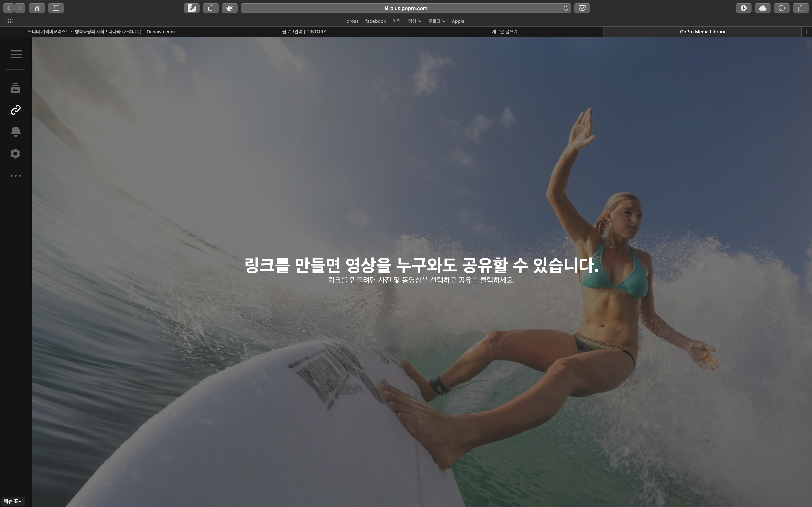The height and width of the screenshot is (507, 812).
Task: Click the plus.gopro.com address bar
Action: [x=408, y=8]
